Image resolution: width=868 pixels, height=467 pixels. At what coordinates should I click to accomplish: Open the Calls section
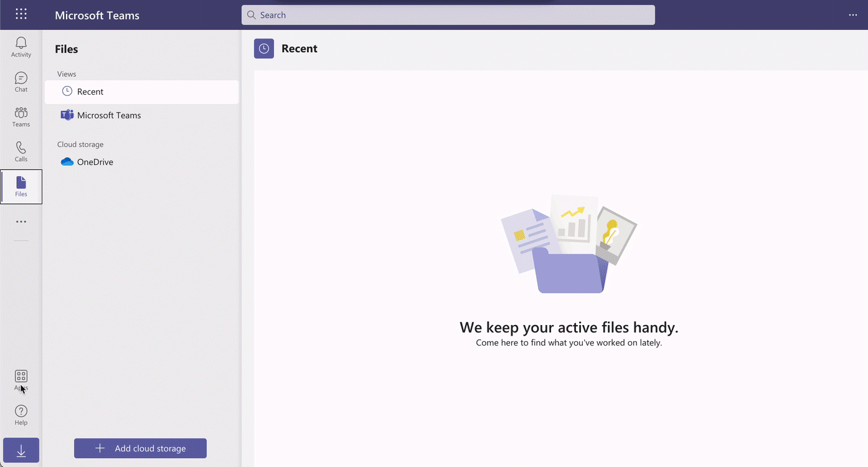tap(21, 152)
